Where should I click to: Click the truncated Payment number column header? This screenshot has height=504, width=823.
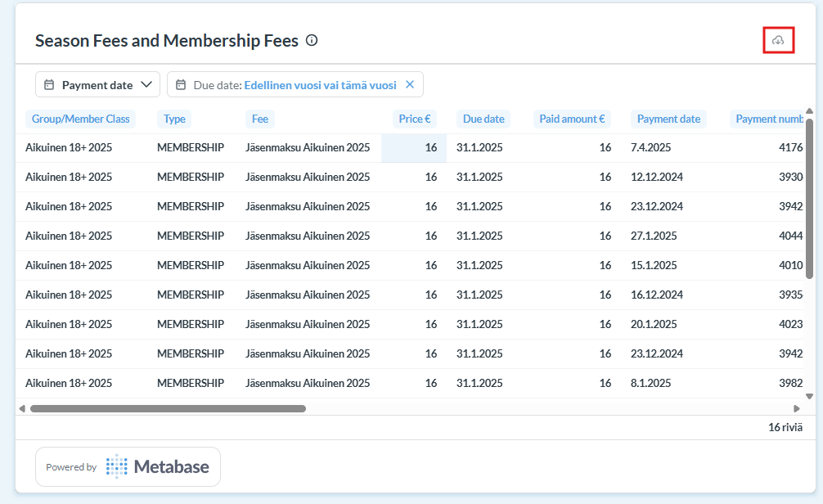click(x=767, y=119)
